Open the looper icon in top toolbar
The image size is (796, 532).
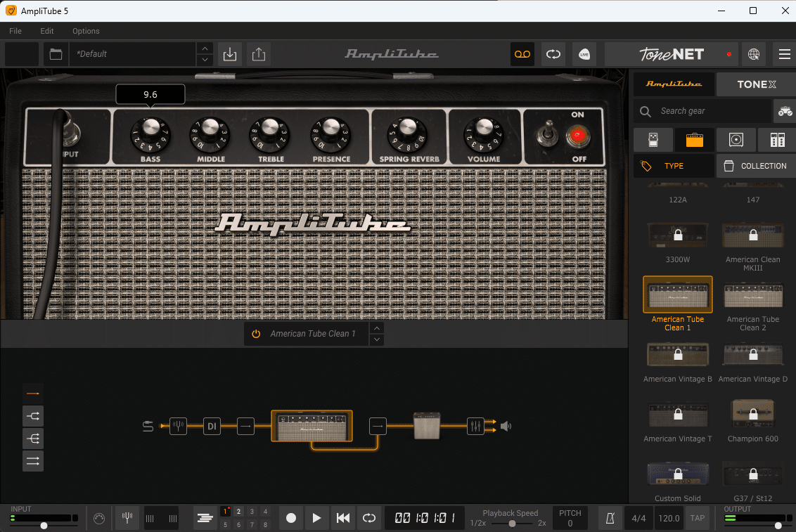553,54
